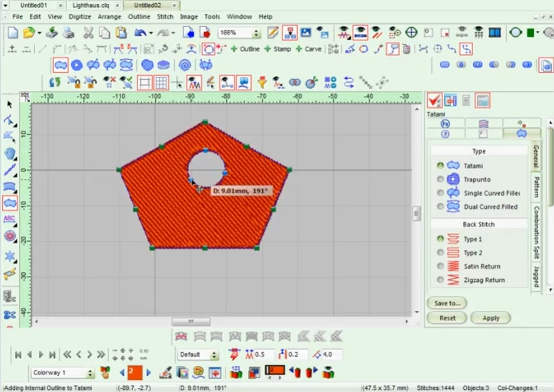Viewport: 554px width, 392px height.
Task: Expand the Open file dropdown arrow
Action: click(x=39, y=33)
